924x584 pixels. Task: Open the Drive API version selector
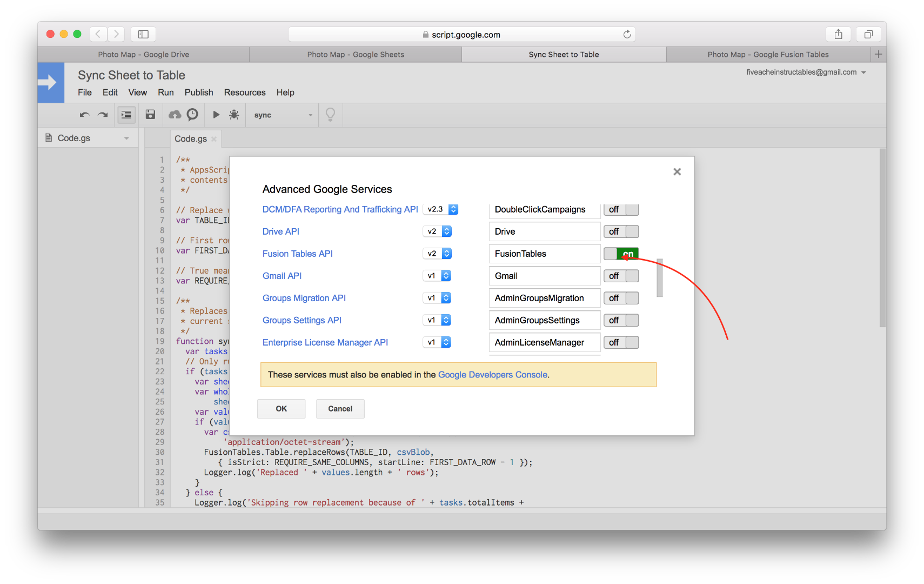[x=445, y=231]
